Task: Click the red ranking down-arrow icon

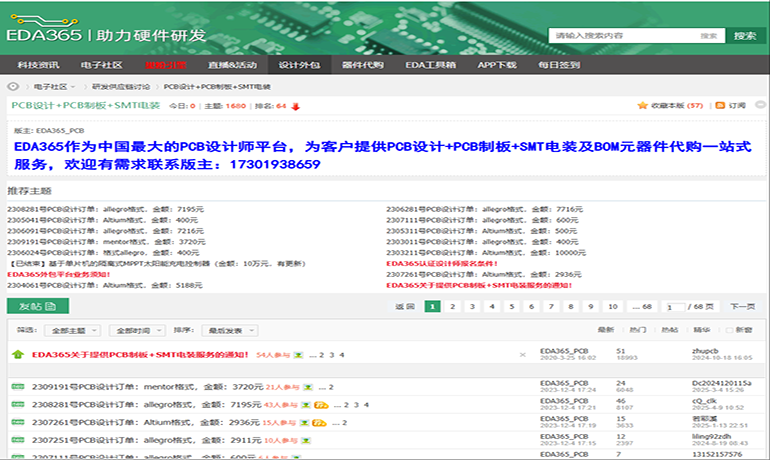Action: [x=296, y=105]
